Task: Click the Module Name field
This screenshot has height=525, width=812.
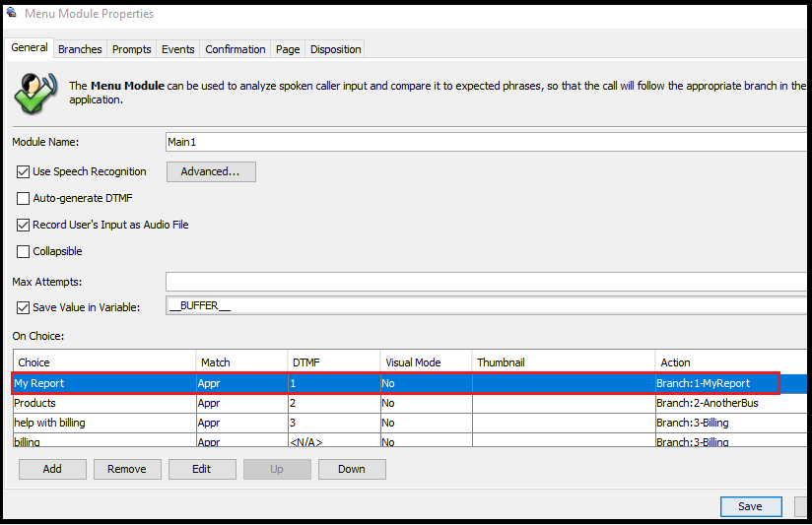Action: (486, 142)
